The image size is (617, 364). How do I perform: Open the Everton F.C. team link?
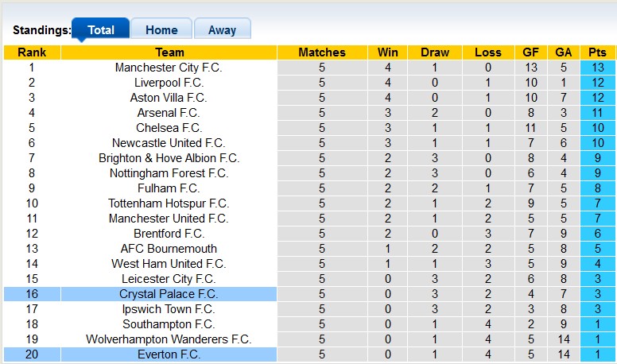pyautogui.click(x=169, y=354)
